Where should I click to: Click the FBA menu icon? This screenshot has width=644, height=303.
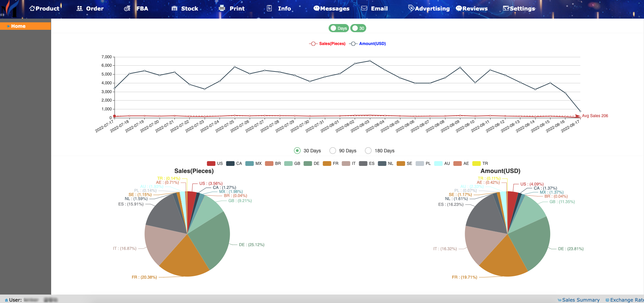(x=127, y=8)
